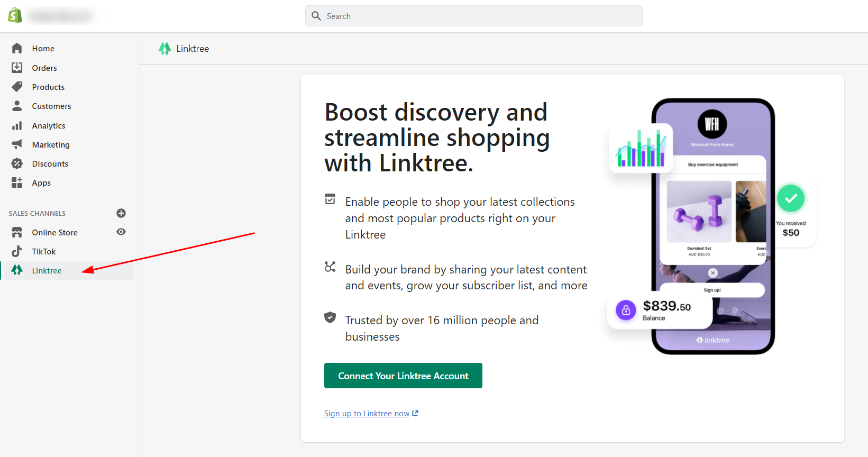Click the blurred store name in header
The width and height of the screenshot is (868, 457).
click(60, 16)
